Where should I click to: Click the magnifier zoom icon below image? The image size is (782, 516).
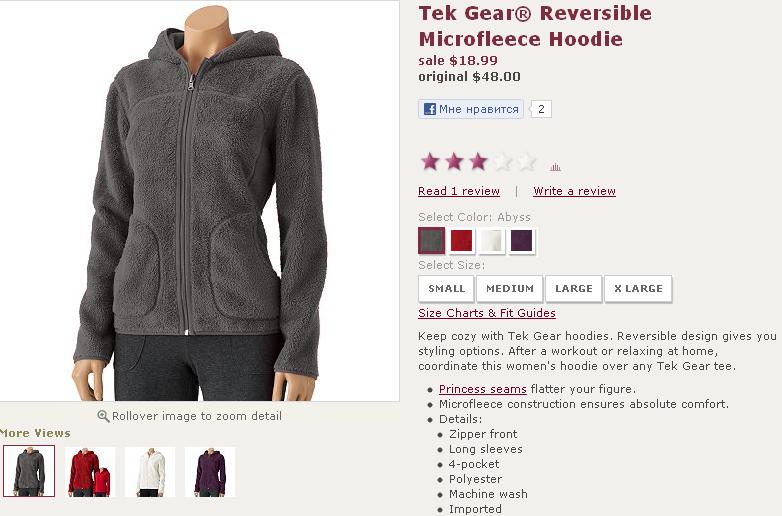(103, 416)
